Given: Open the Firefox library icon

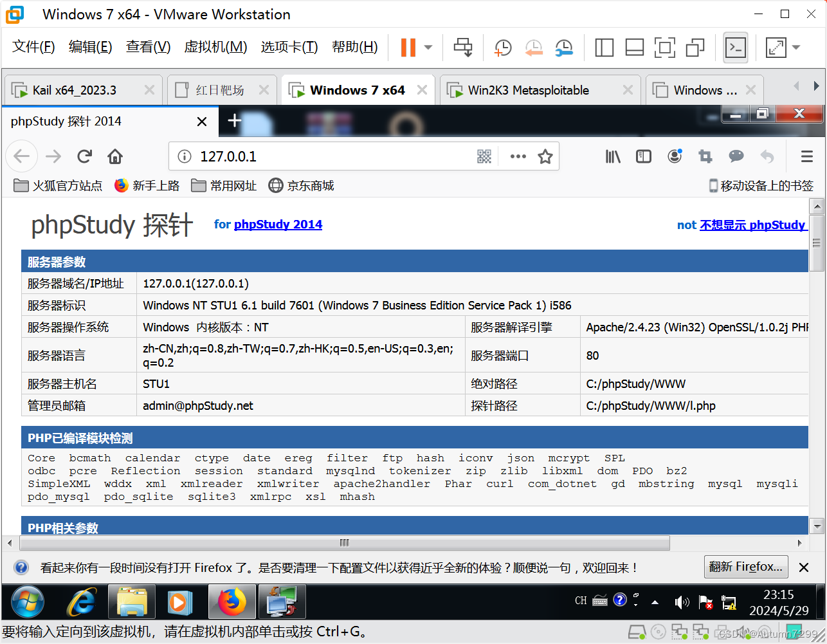Looking at the screenshot, I should point(613,156).
